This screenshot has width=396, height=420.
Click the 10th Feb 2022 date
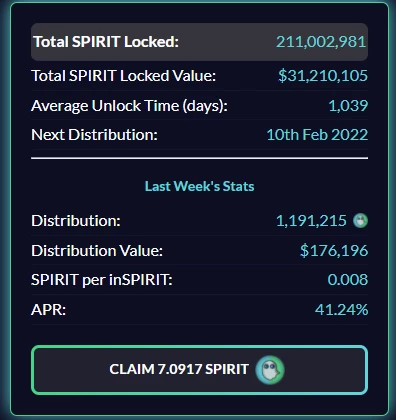click(x=317, y=135)
